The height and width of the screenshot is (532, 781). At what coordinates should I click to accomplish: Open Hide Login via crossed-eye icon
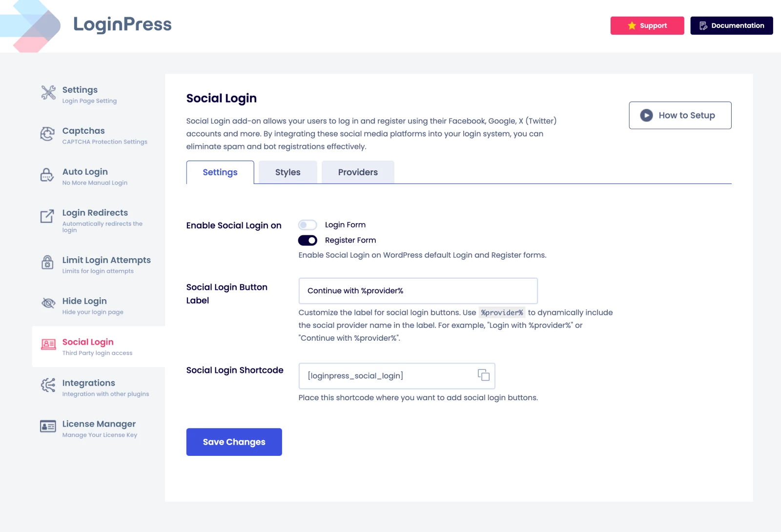click(x=48, y=303)
